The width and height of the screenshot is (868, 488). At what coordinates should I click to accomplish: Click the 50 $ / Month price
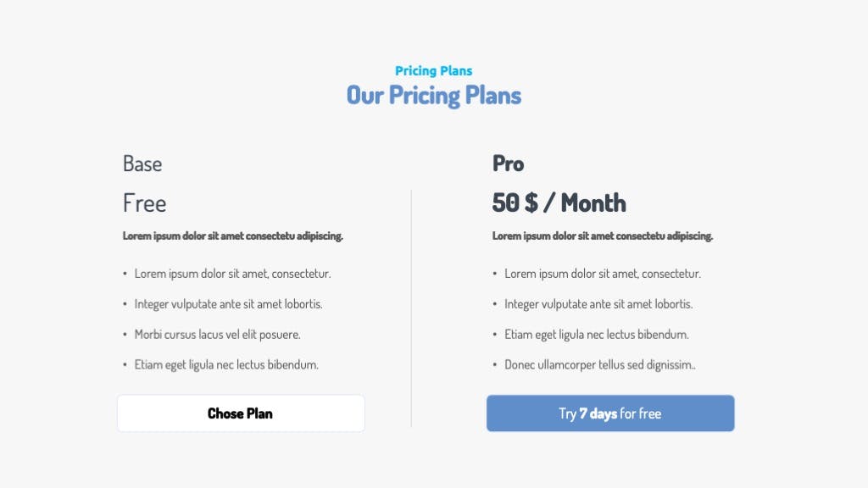point(559,203)
